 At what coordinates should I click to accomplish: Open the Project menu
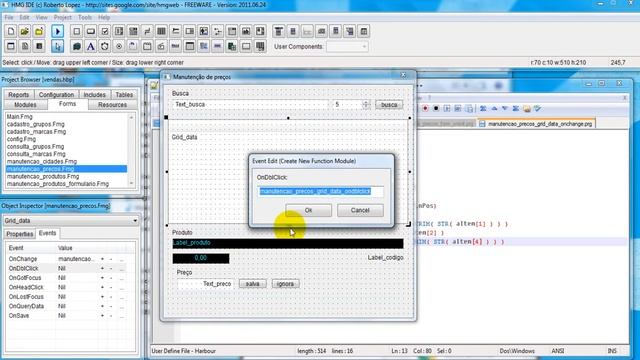pos(62,18)
